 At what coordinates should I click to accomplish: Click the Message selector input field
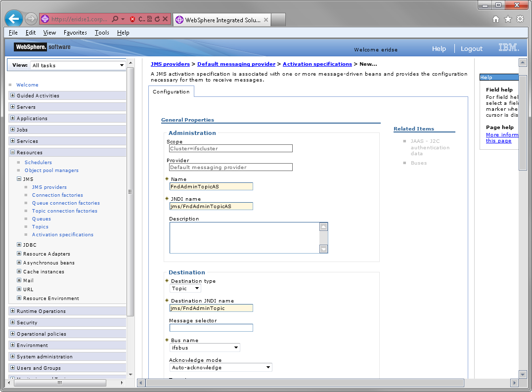[211, 328]
